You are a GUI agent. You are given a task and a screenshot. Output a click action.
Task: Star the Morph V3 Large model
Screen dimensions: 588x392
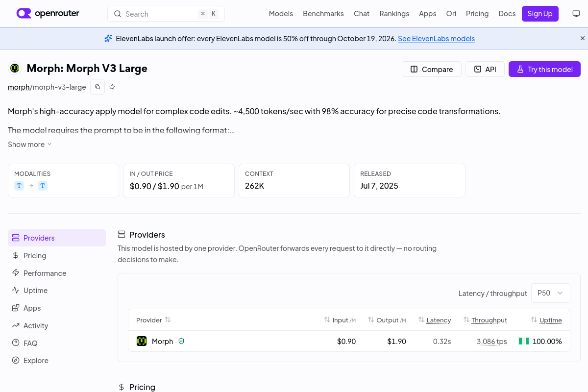112,87
